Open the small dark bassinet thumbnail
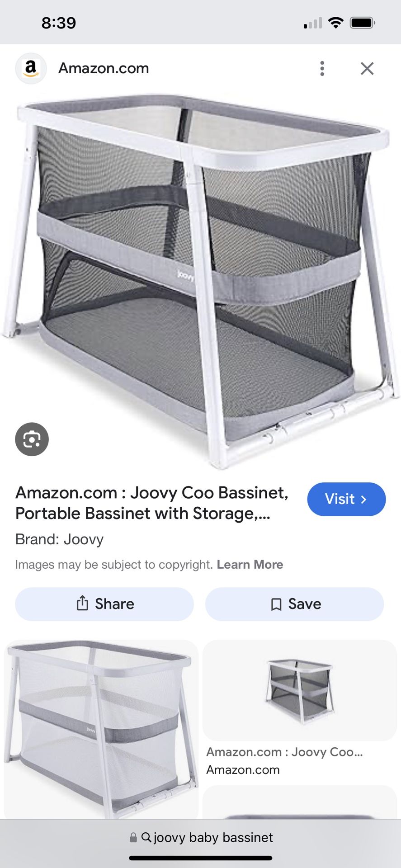Viewport: 401px width, 868px height. point(300,690)
